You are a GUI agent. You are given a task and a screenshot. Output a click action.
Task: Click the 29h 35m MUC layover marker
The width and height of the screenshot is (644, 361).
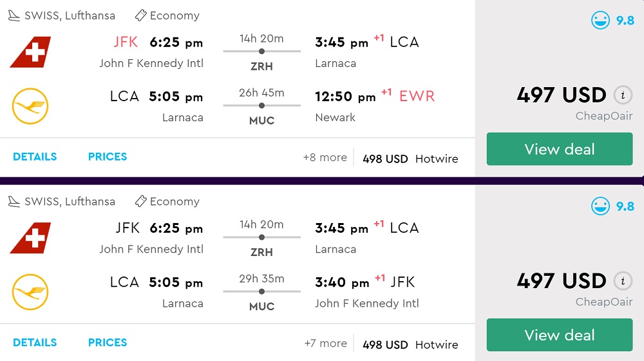pos(261,291)
